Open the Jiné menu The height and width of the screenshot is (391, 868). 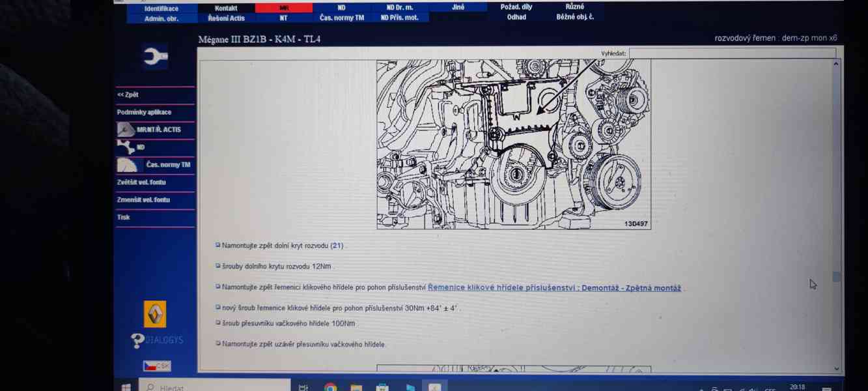pyautogui.click(x=458, y=8)
